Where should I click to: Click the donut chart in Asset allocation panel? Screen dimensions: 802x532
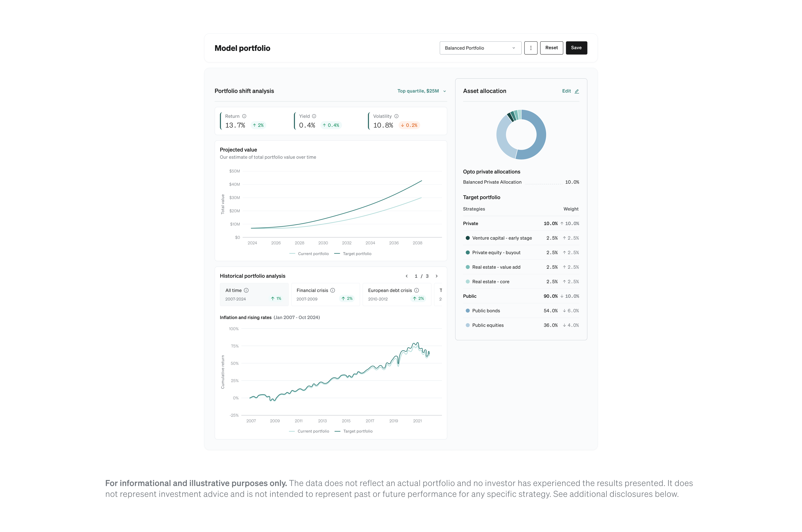[521, 135]
